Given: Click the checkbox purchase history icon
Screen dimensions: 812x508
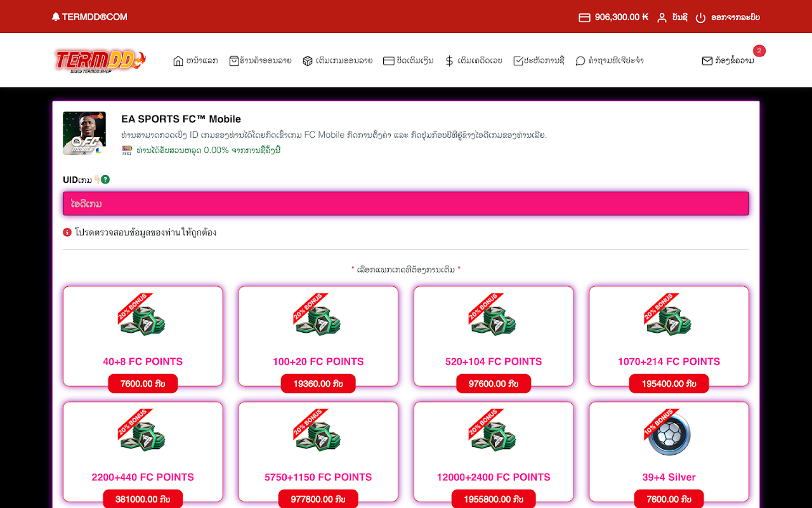Looking at the screenshot, I should pos(518,61).
